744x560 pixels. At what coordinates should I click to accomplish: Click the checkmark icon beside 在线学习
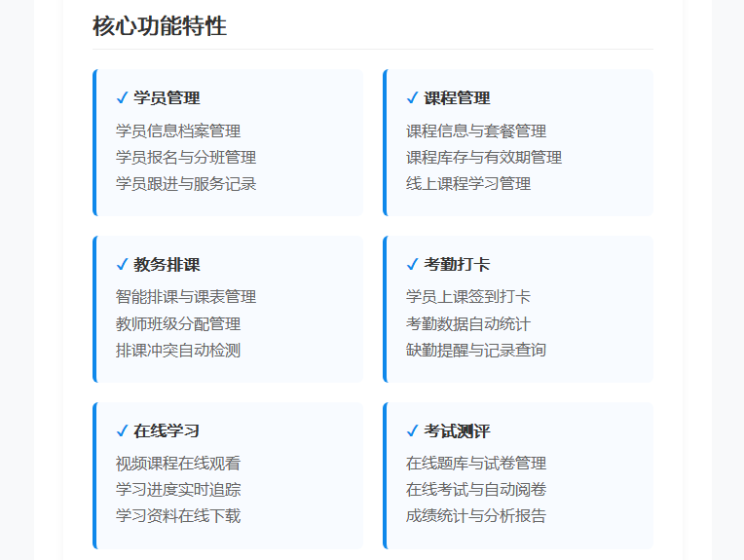122,430
